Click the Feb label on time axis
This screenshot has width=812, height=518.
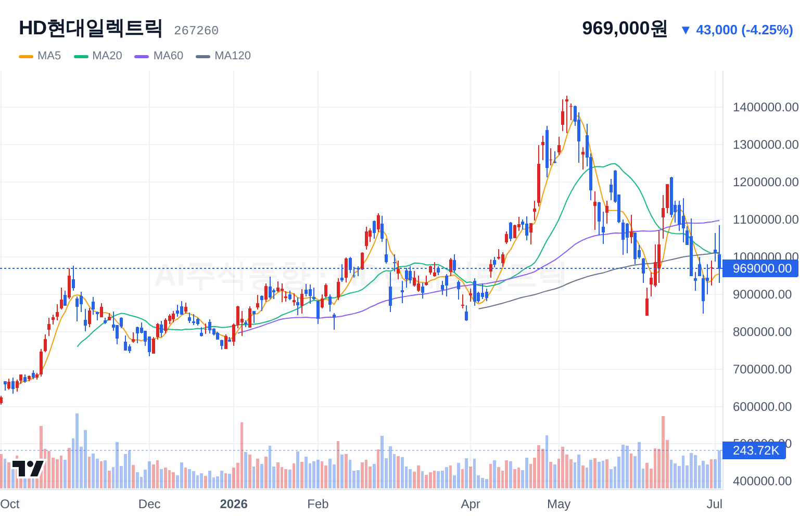318,504
